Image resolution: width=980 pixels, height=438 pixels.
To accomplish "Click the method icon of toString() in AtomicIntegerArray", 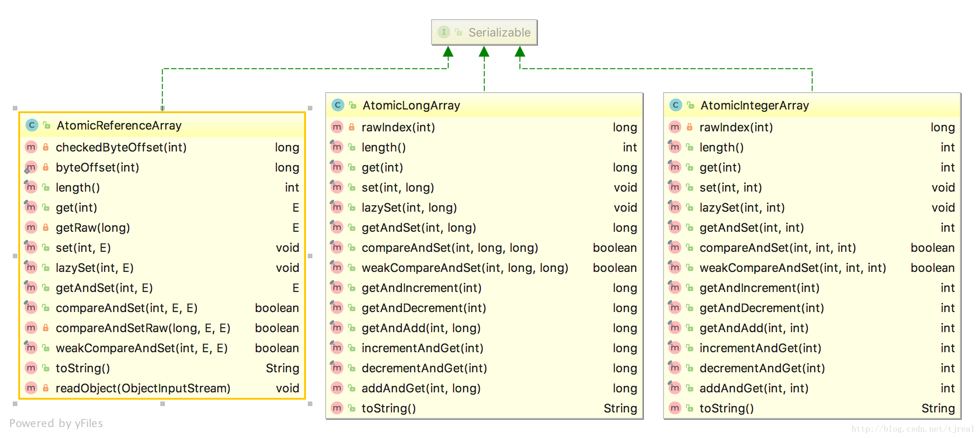I will click(x=675, y=408).
